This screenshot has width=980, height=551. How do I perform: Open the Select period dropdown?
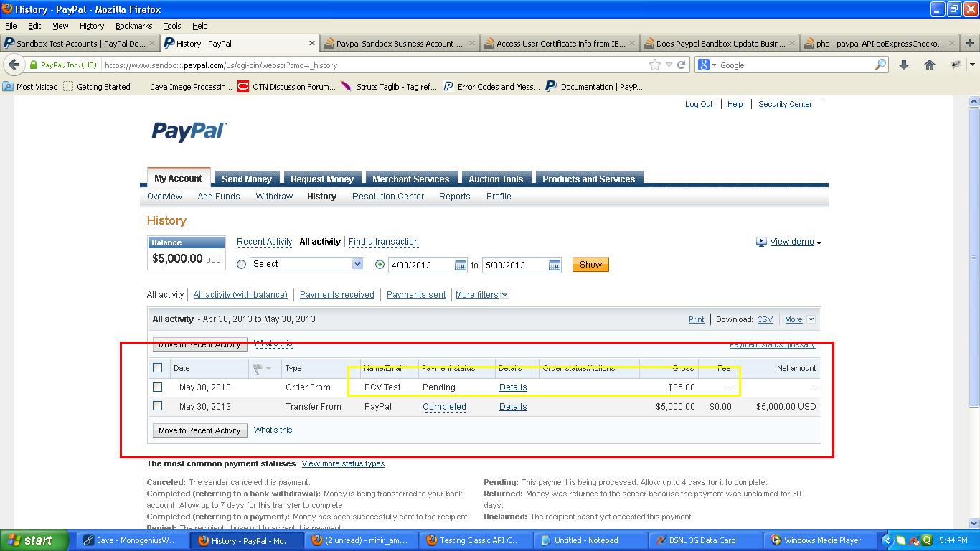click(x=307, y=264)
